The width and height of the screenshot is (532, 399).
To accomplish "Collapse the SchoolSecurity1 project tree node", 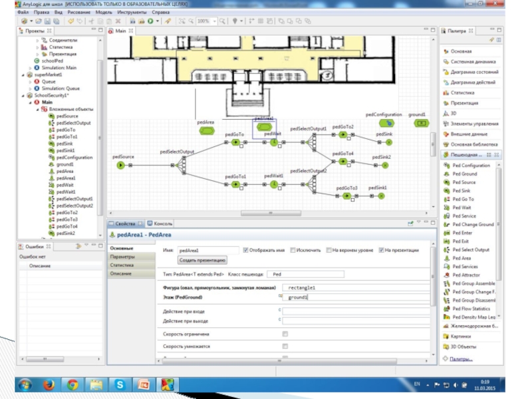I will click(23, 95).
